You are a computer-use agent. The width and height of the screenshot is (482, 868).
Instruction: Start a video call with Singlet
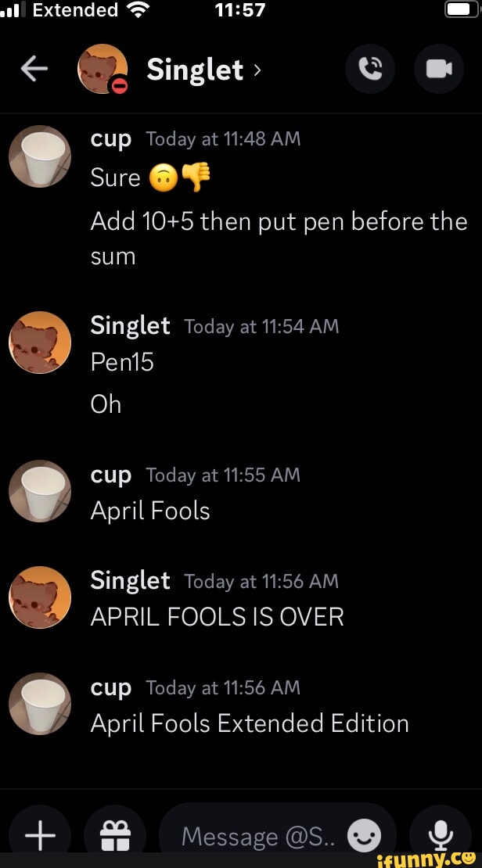[438, 70]
